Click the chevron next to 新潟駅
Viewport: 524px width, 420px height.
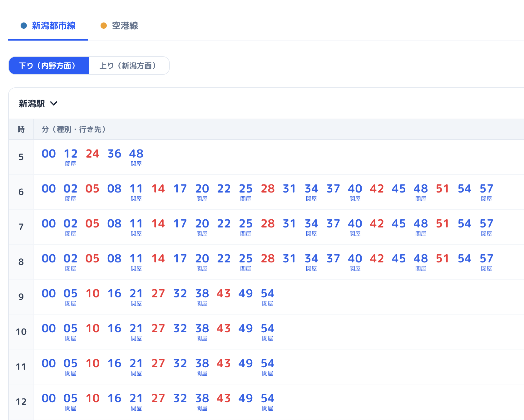pos(54,104)
